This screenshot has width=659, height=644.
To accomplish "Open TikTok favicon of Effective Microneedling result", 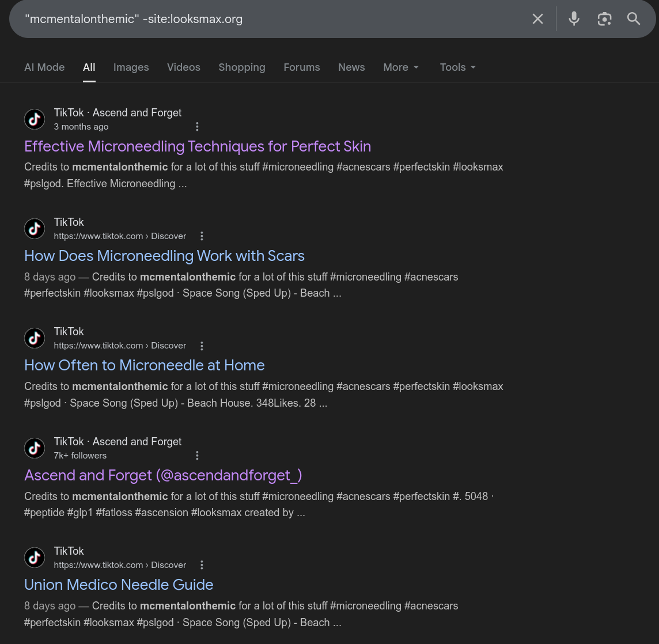I will [35, 119].
